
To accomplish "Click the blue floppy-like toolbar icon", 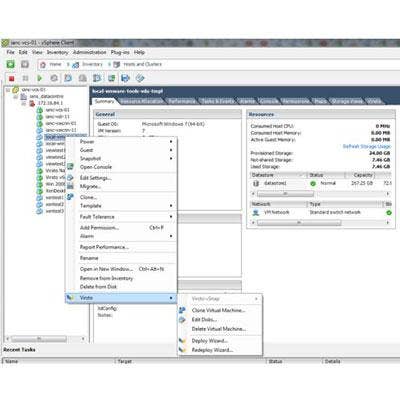I will click(125, 78).
